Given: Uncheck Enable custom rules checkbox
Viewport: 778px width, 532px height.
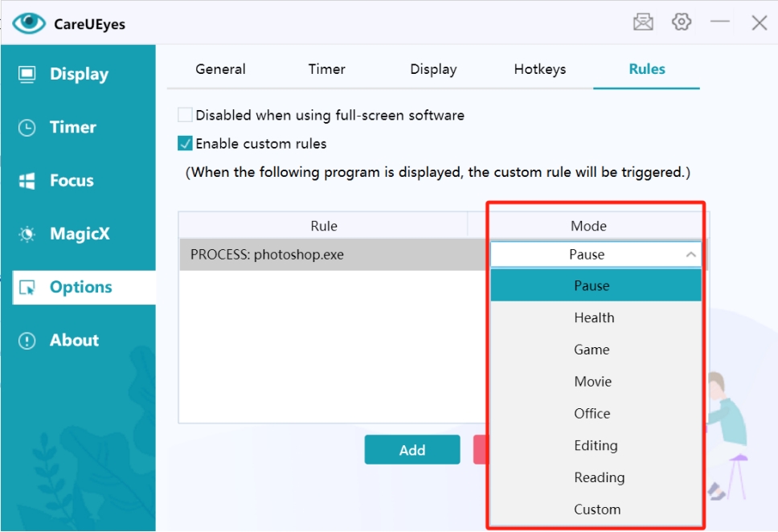Looking at the screenshot, I should pos(185,144).
